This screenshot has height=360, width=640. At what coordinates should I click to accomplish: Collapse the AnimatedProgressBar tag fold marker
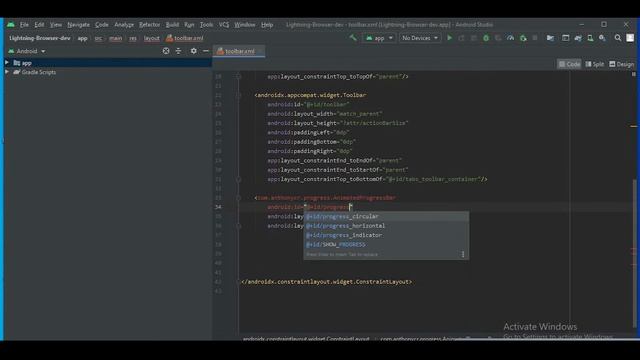239,198
